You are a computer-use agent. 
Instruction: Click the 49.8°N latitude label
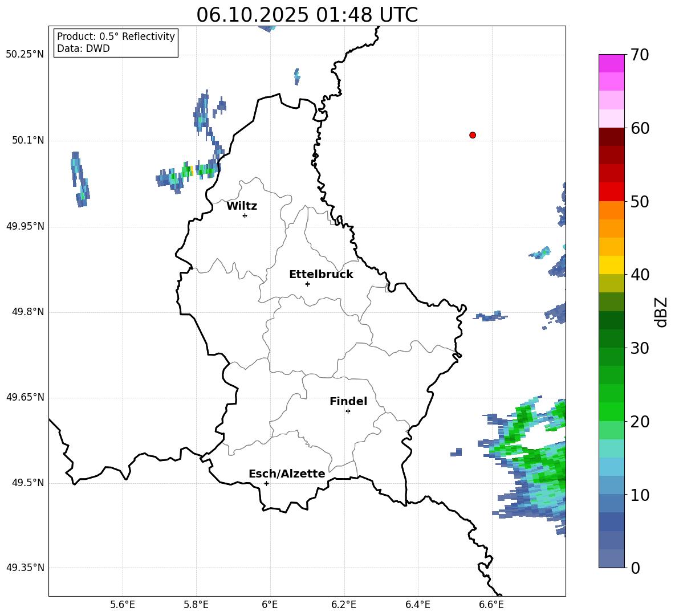[28, 312]
